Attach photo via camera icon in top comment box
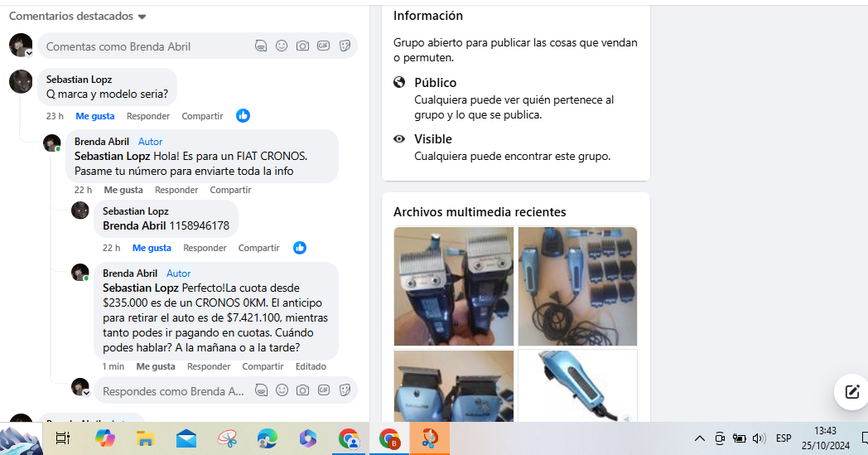This screenshot has height=455, width=868. 302,46
